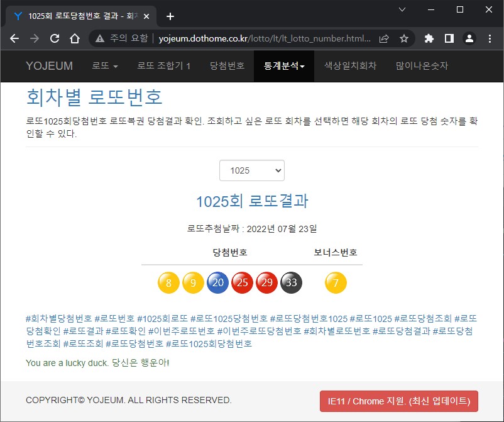Screen dimensions: 504x422
Task: Click the #회차별당첨번호 hashtag
Action: tap(59, 319)
